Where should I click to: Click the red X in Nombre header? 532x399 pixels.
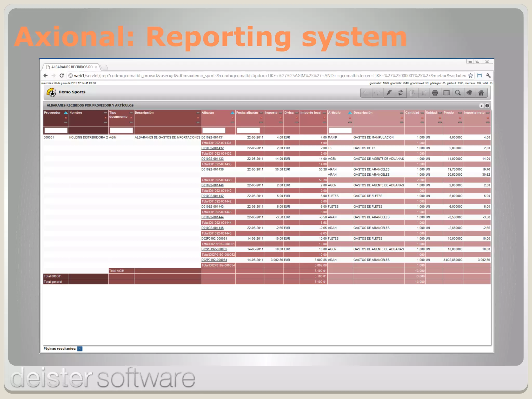(x=105, y=118)
